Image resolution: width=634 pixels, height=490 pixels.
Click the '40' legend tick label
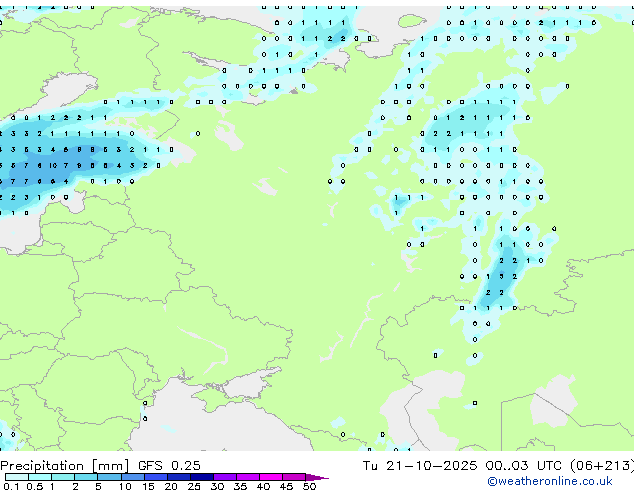(263, 486)
